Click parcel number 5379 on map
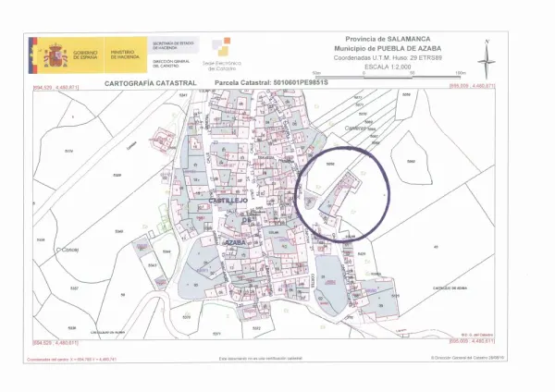The height and width of the screenshot is (392, 555). [x=187, y=317]
